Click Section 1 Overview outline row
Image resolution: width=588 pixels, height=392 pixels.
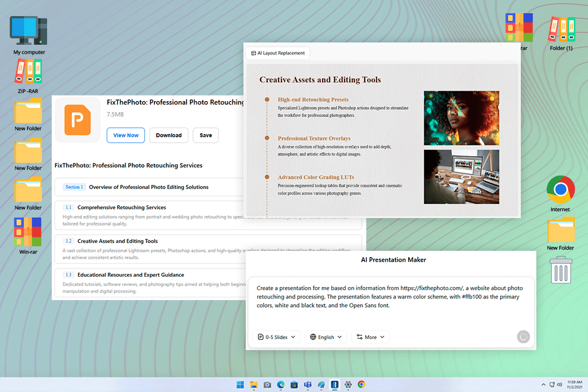pos(150,187)
